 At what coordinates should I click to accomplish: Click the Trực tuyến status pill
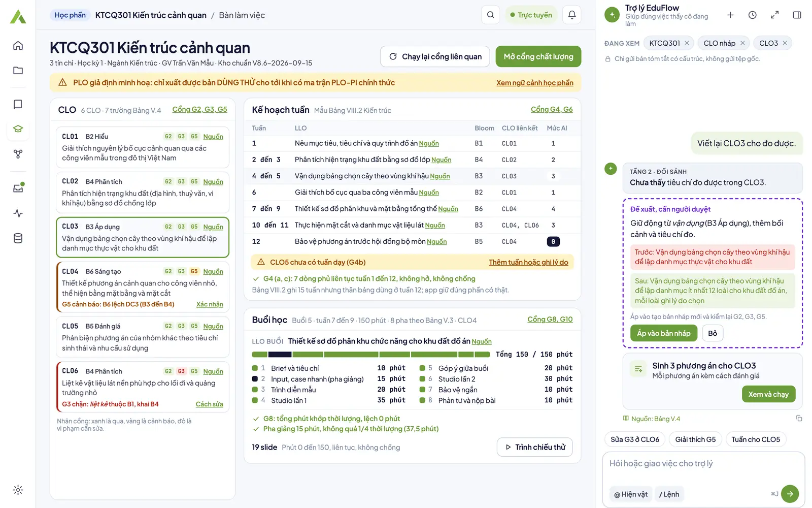point(531,15)
